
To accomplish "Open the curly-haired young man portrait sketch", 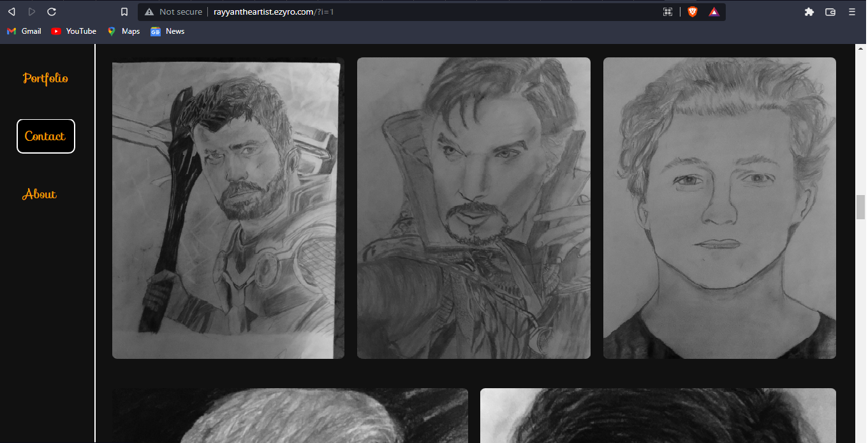I will pos(719,208).
